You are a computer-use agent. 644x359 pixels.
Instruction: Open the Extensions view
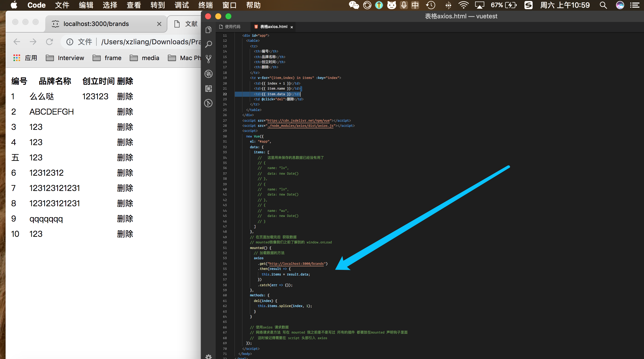pos(209,89)
